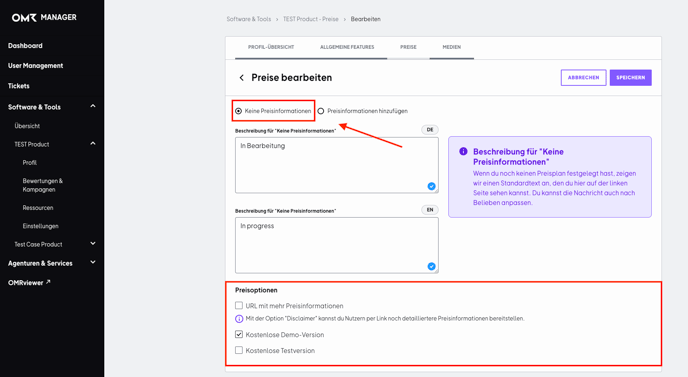Open User Management in the sidebar
Viewport: 688px width, 377px height.
click(x=35, y=65)
